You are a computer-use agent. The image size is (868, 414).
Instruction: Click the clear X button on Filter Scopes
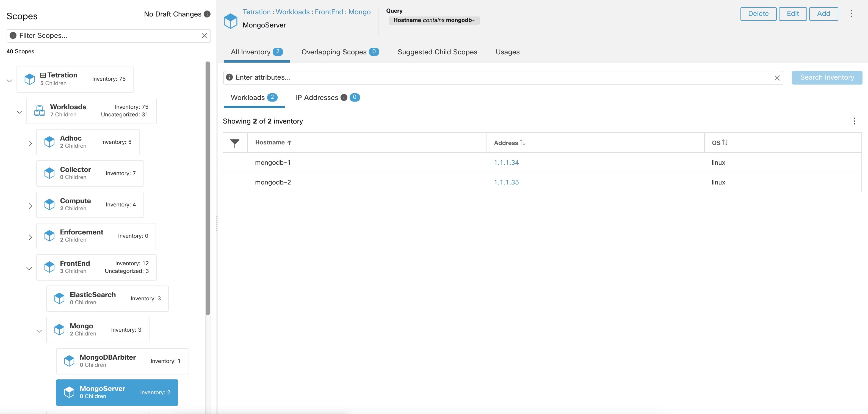point(204,35)
